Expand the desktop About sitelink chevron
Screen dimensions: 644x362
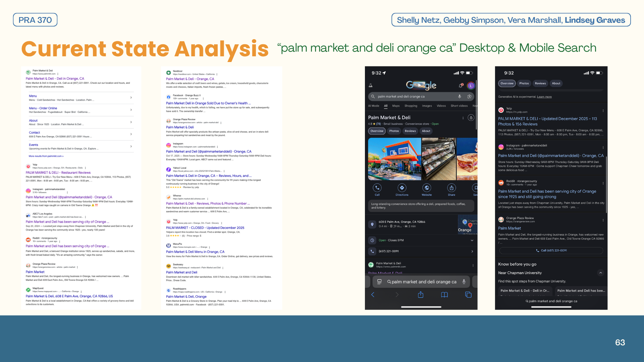click(x=131, y=122)
